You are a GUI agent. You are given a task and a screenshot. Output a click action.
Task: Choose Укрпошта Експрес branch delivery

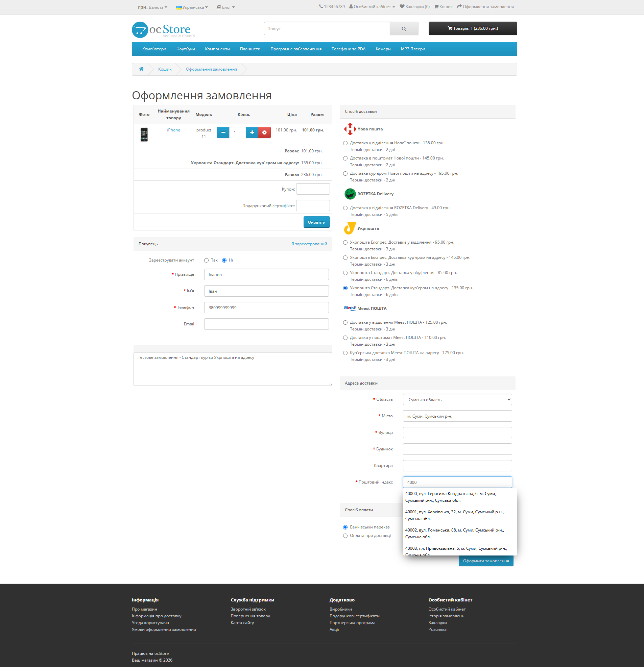click(345, 243)
